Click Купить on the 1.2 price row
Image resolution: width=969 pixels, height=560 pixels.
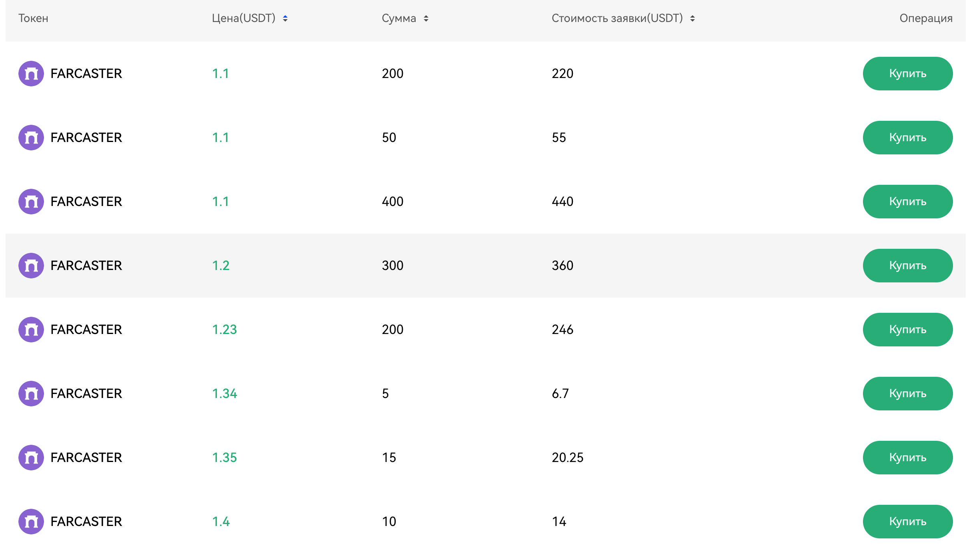(x=908, y=266)
